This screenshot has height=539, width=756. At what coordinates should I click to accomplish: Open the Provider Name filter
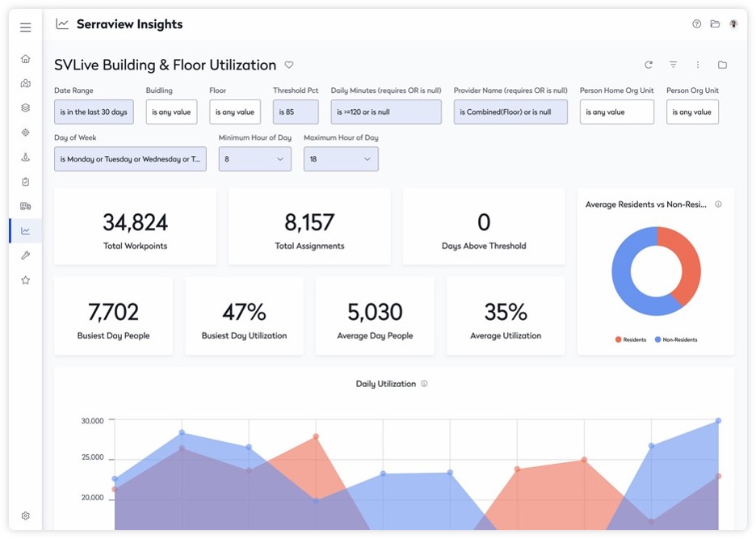pyautogui.click(x=510, y=112)
